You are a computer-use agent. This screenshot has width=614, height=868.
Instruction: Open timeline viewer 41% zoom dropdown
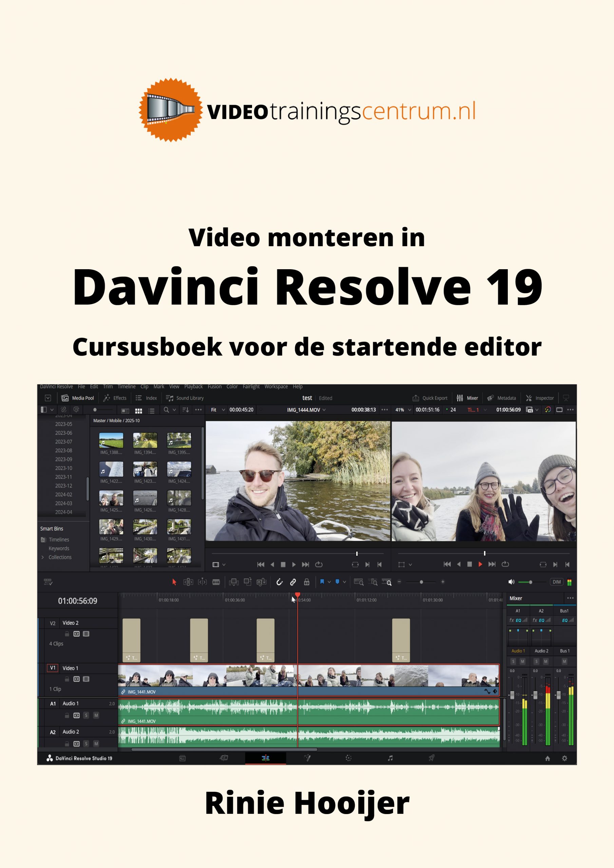pos(403,410)
